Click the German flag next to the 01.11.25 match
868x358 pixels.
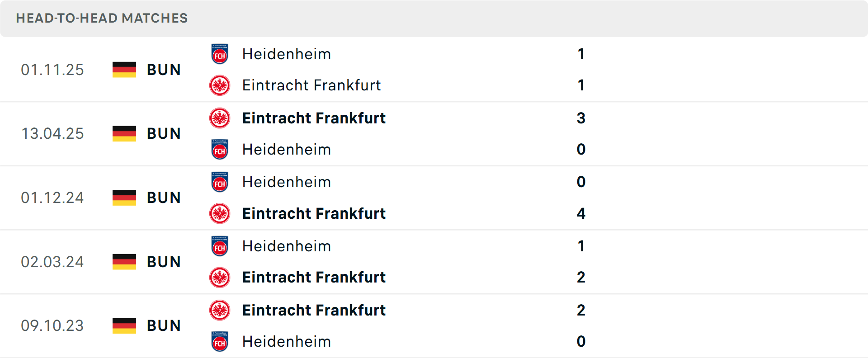click(124, 70)
